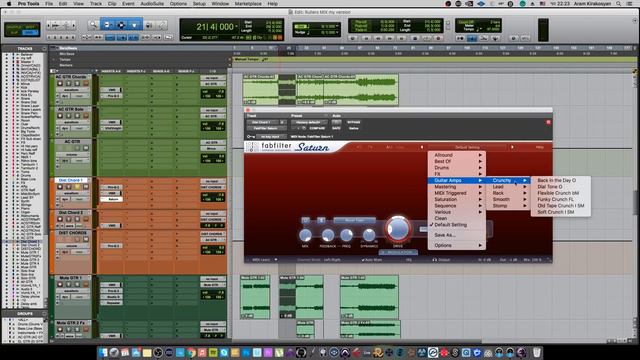
Task: Solo the Dist Chord 1 track
Action: click(77, 187)
